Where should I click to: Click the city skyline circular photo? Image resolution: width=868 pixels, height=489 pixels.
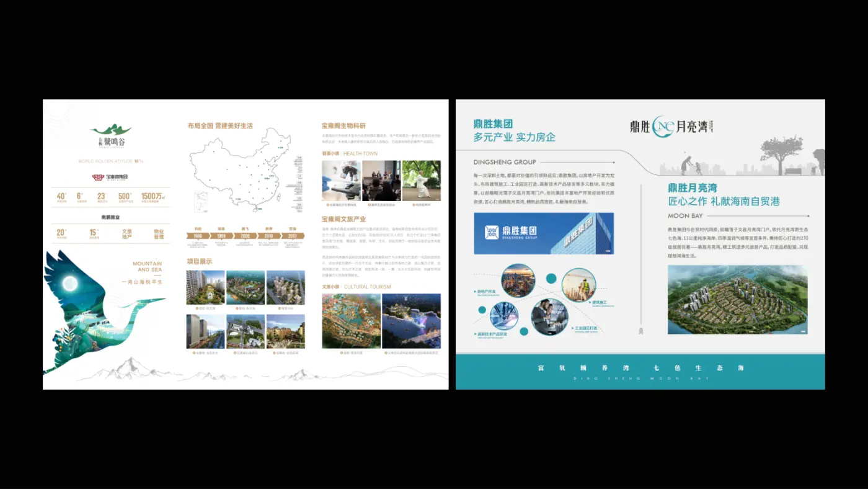[x=518, y=280]
